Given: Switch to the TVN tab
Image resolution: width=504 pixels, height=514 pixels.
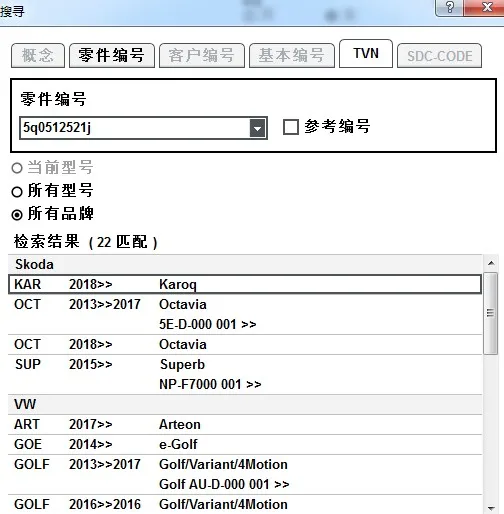Looking at the screenshot, I should pos(366,53).
